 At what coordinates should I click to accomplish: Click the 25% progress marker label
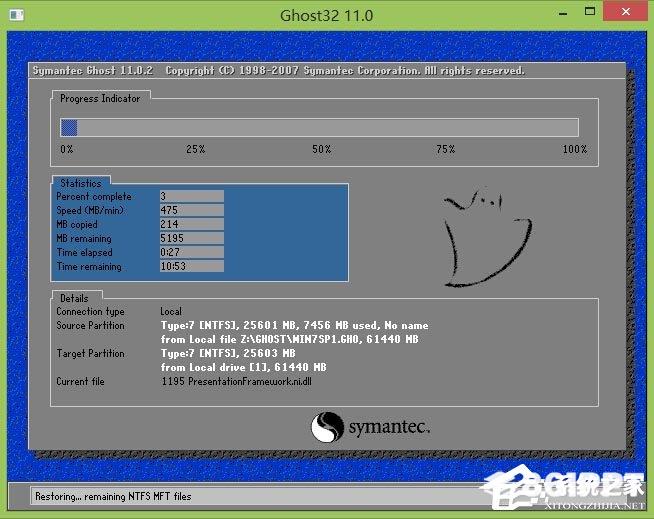[x=195, y=149]
